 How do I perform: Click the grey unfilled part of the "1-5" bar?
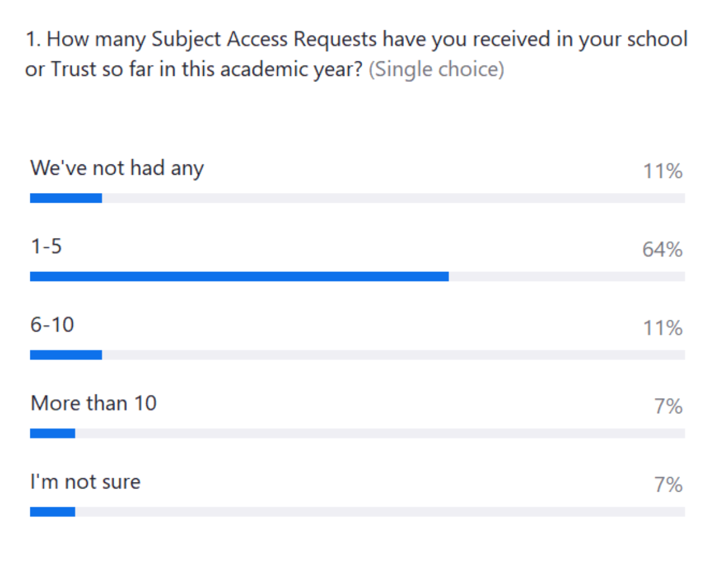tap(567, 277)
